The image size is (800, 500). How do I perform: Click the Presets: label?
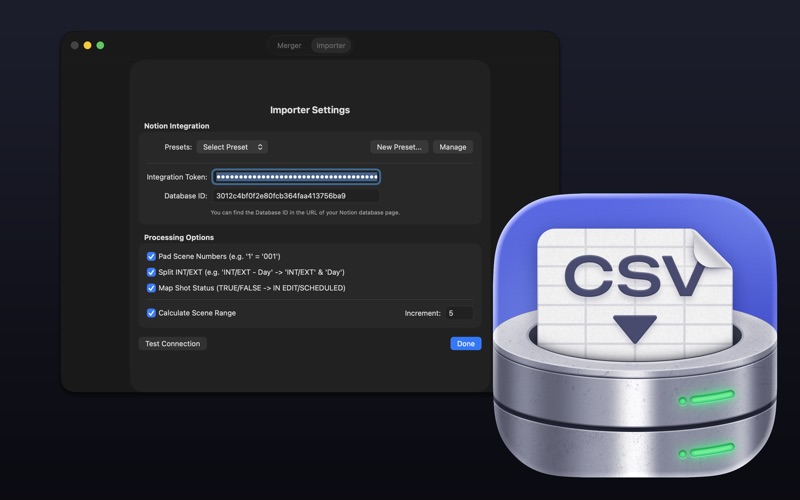178,147
